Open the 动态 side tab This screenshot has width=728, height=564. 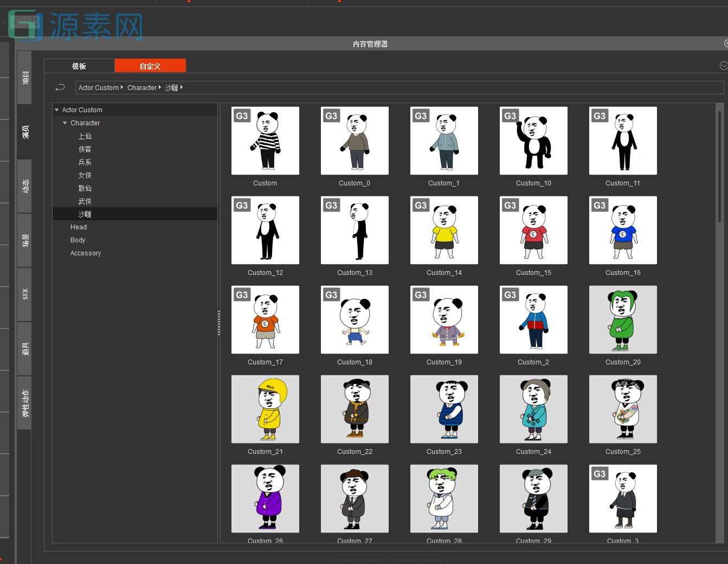tap(25, 186)
